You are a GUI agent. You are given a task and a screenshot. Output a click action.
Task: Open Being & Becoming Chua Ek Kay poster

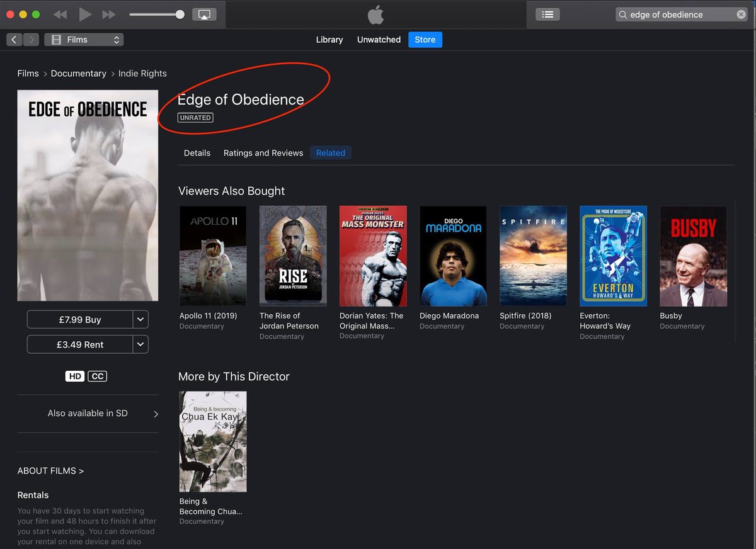pyautogui.click(x=213, y=442)
